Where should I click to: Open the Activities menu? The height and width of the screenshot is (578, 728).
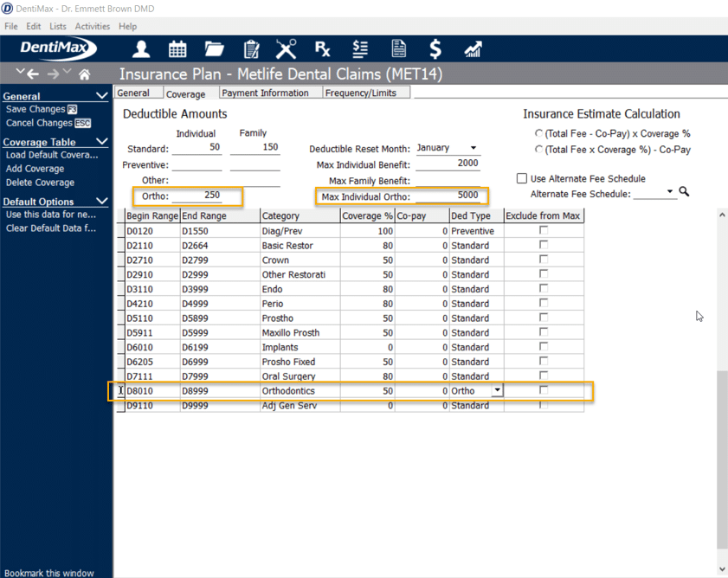[91, 26]
